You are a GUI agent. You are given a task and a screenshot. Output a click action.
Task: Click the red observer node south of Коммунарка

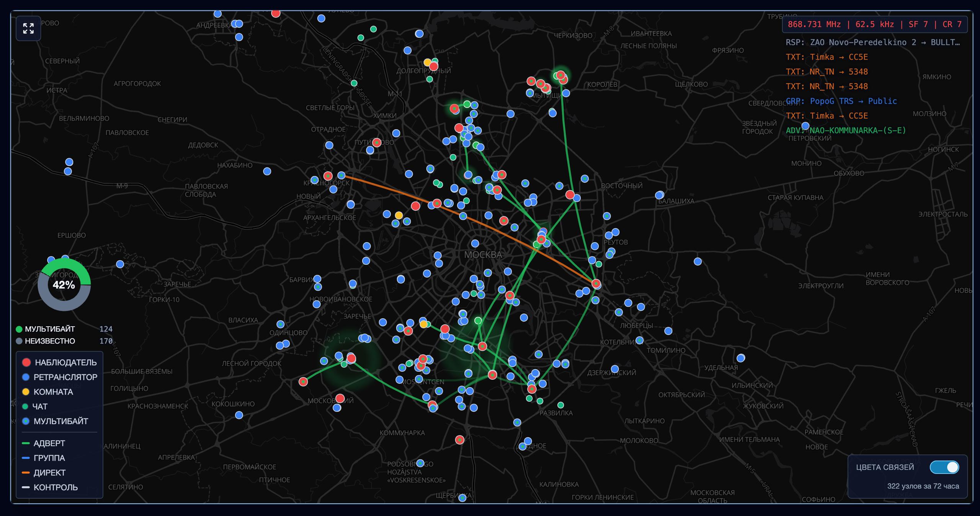[460, 440]
